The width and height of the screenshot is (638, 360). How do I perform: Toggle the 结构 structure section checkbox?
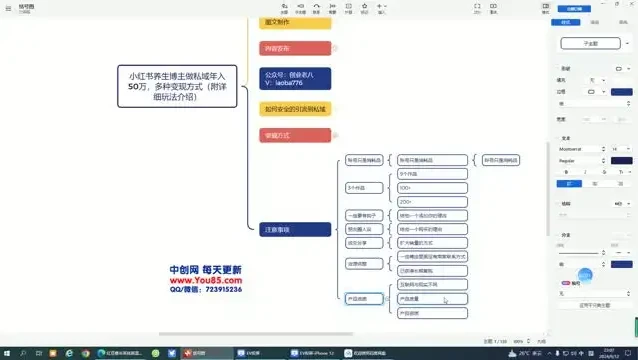coord(558,204)
